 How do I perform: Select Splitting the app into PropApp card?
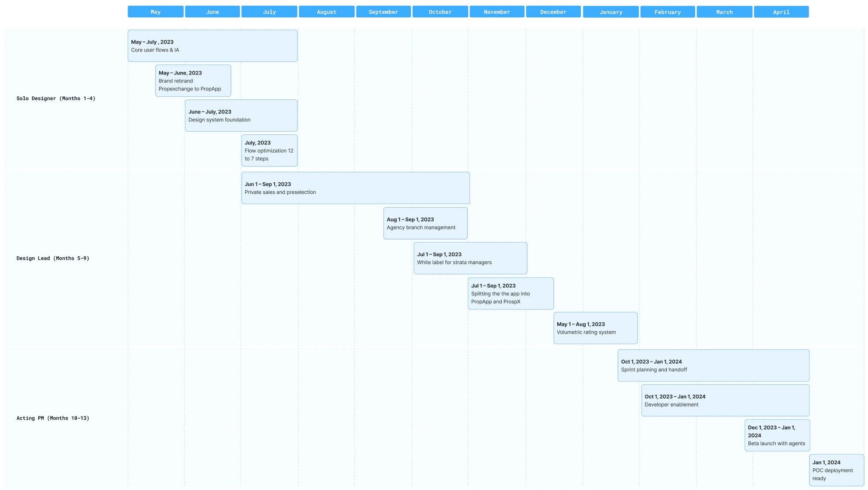point(510,294)
